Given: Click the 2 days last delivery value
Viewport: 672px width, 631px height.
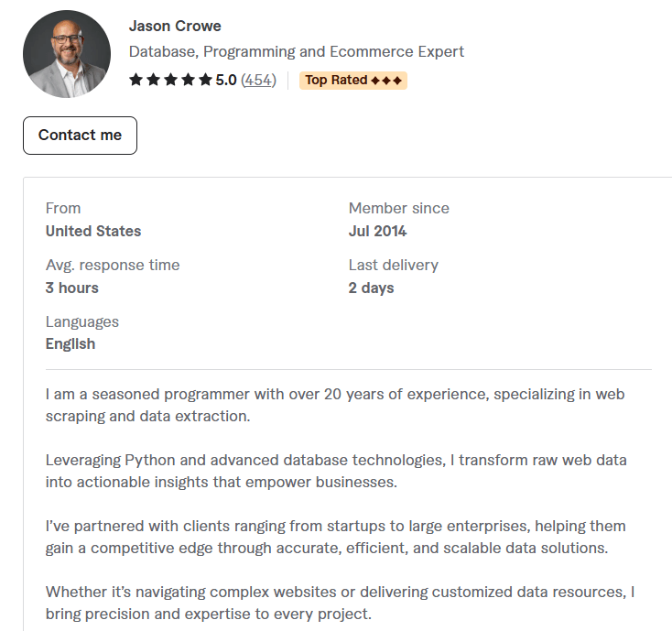Looking at the screenshot, I should (371, 288).
